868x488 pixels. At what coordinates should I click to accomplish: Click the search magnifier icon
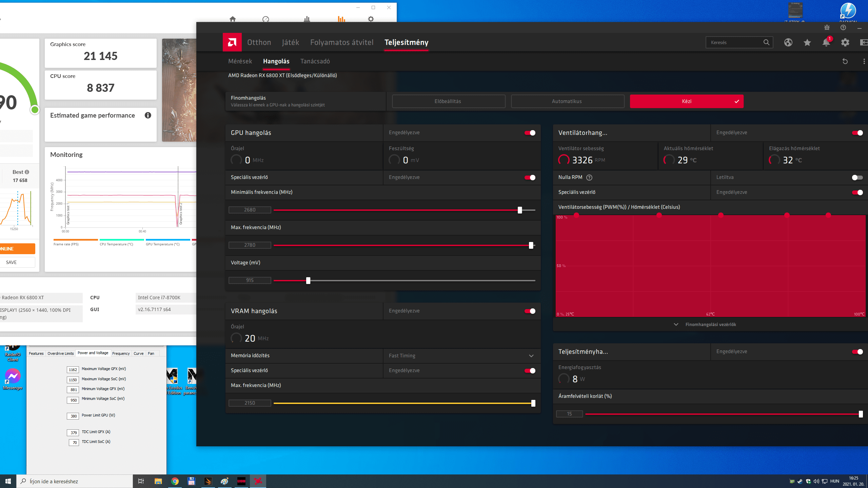[x=766, y=42]
